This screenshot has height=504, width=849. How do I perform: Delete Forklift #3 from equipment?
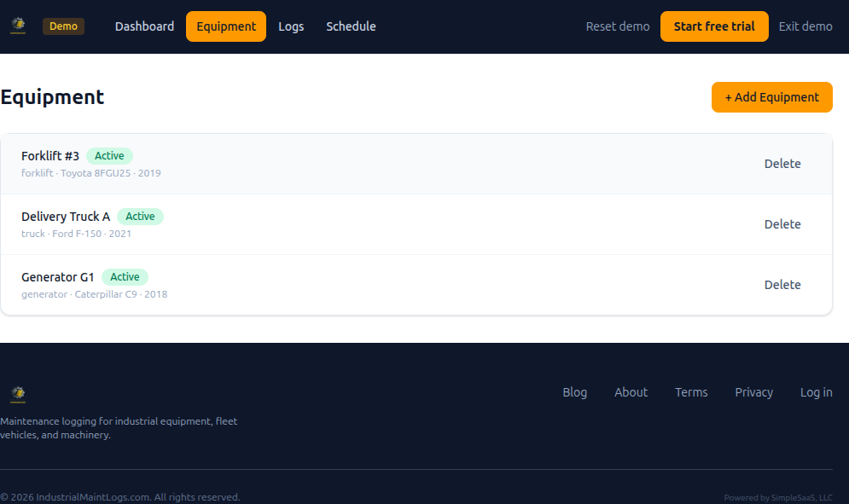[782, 163]
